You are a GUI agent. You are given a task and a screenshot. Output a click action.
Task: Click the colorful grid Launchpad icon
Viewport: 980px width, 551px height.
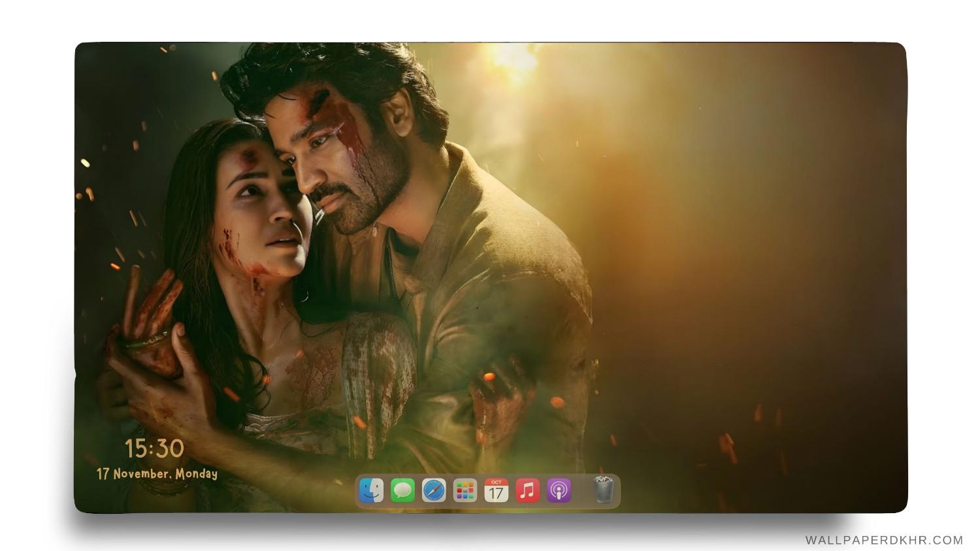tap(465, 491)
